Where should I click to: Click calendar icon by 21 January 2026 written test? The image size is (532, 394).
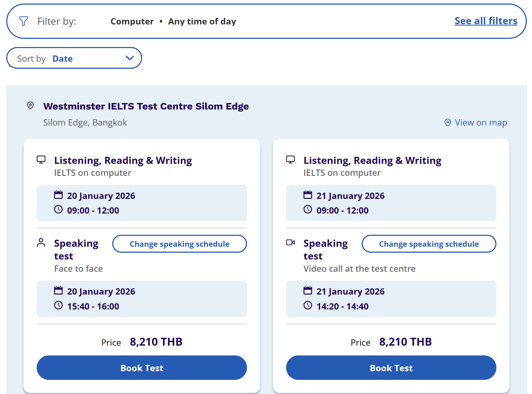(308, 195)
